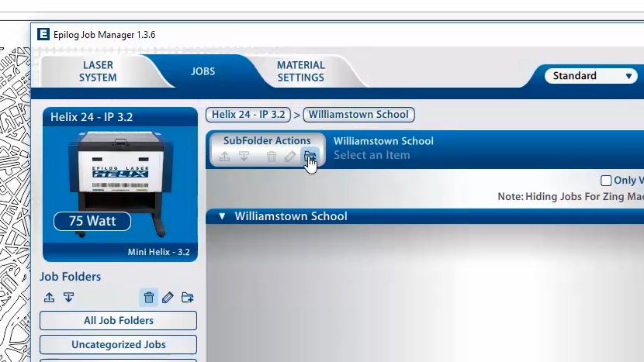Viewport: 644px width, 362px height.
Task: Open the Standard dropdown menu
Action: (591, 76)
